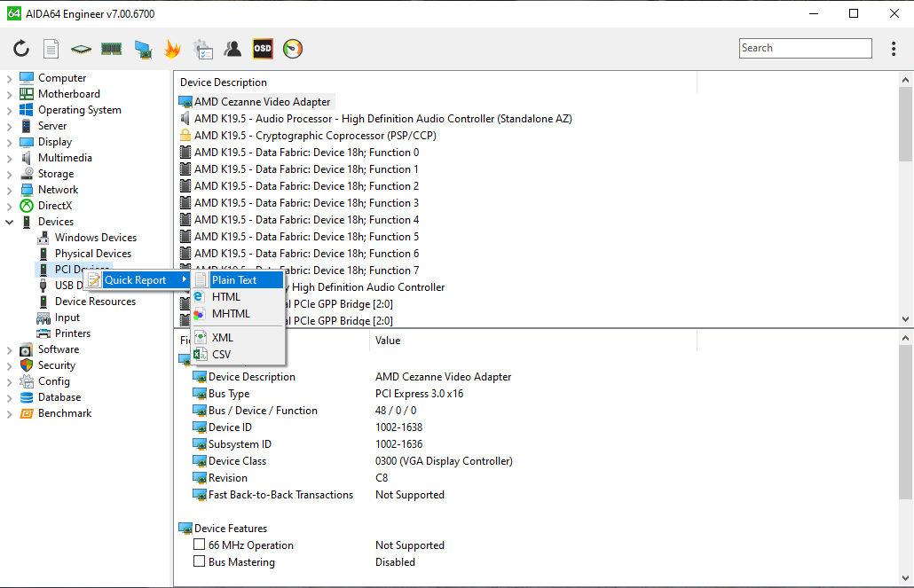This screenshot has width=914, height=588.
Task: Click the Computer tree icon
Action: (x=27, y=77)
